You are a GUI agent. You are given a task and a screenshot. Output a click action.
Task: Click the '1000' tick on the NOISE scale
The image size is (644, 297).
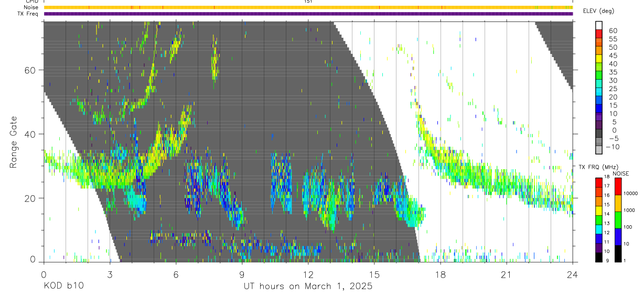coord(630,210)
